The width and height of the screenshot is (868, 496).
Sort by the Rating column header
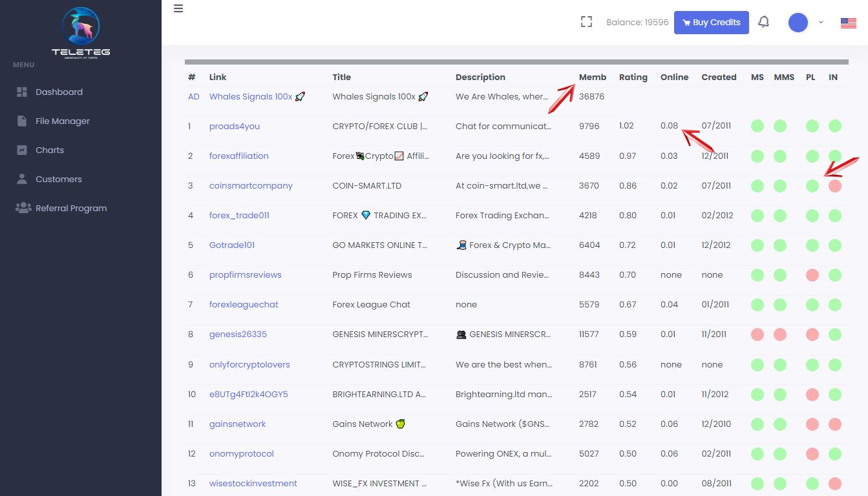click(633, 77)
